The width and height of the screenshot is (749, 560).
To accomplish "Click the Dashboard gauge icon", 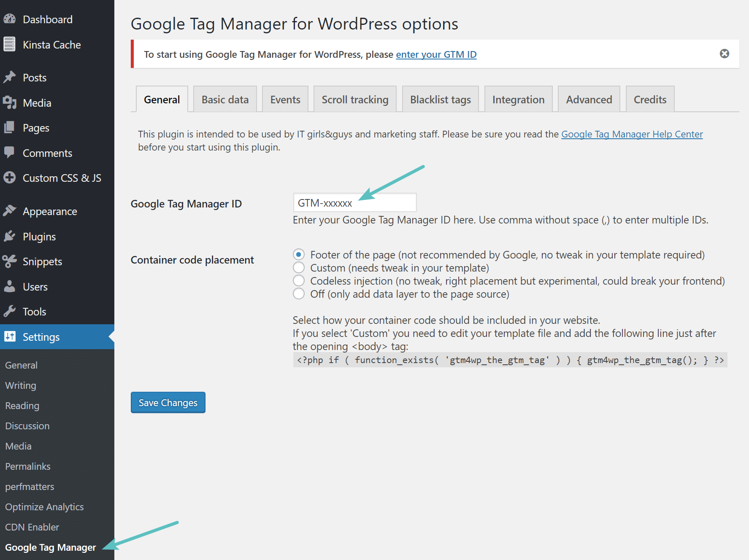I will pyautogui.click(x=9, y=19).
